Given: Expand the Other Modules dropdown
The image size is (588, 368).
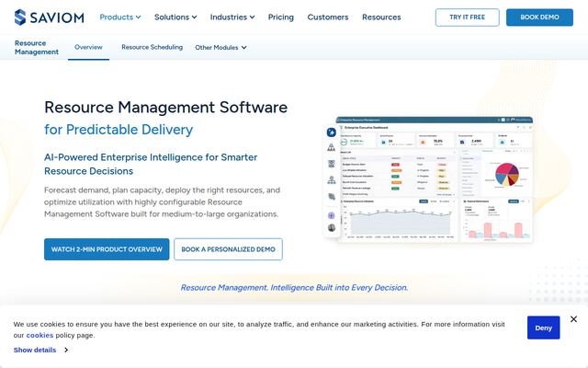Looking at the screenshot, I should (x=220, y=47).
